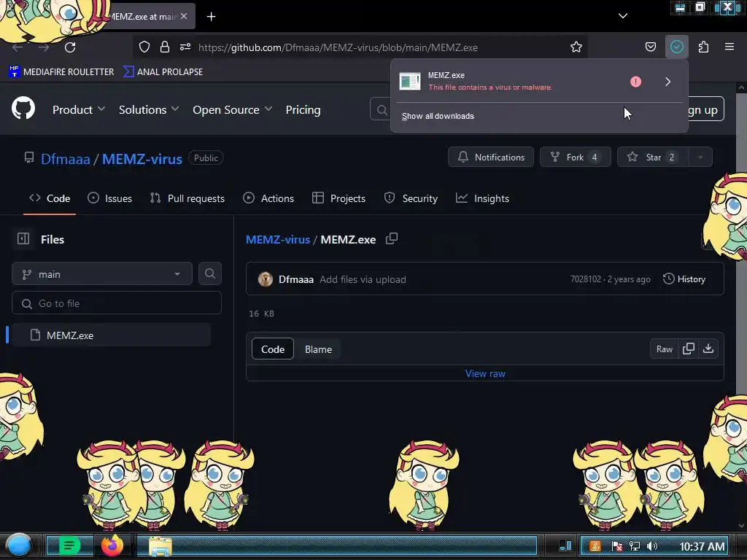Image resolution: width=747 pixels, height=560 pixels.
Task: Reload the page with the refresh icon
Action: tap(70, 47)
